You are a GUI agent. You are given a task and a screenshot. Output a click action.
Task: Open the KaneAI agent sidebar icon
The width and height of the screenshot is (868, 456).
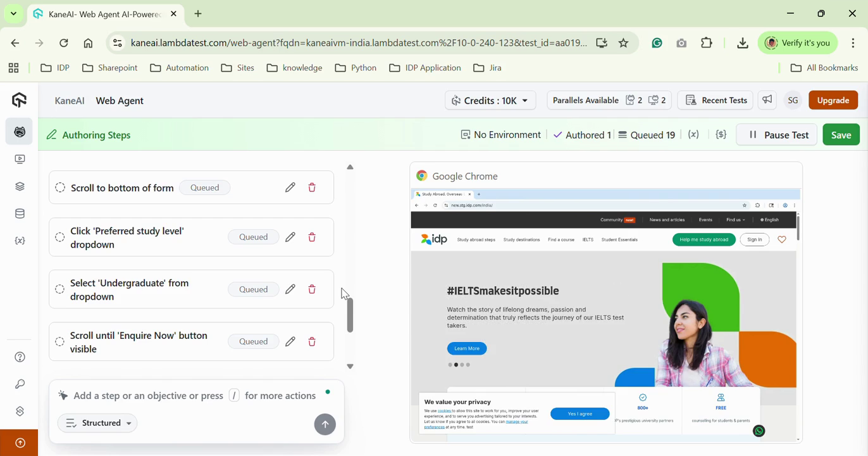click(20, 132)
